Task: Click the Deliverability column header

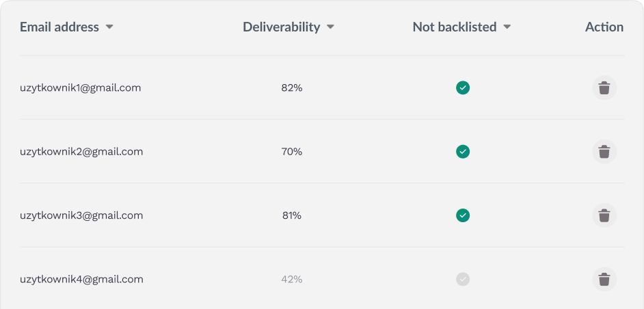Action: point(282,27)
